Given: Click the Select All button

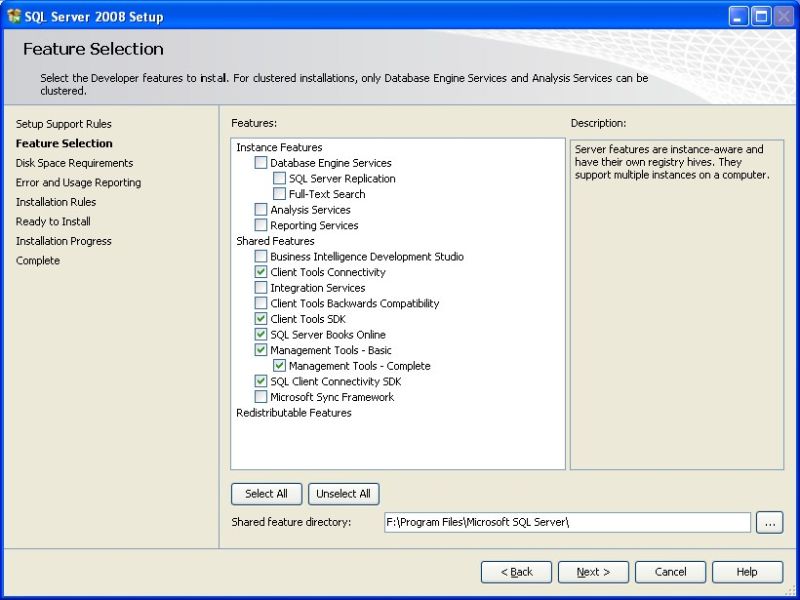Looking at the screenshot, I should point(266,493).
